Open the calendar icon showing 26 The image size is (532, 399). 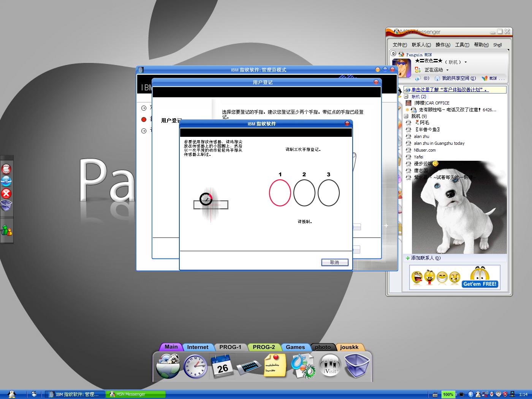[x=222, y=366]
